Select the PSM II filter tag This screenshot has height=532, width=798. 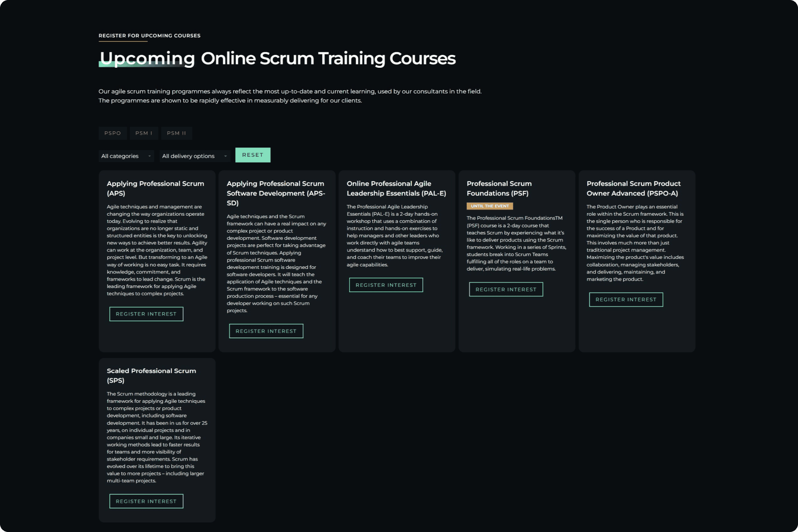point(176,133)
